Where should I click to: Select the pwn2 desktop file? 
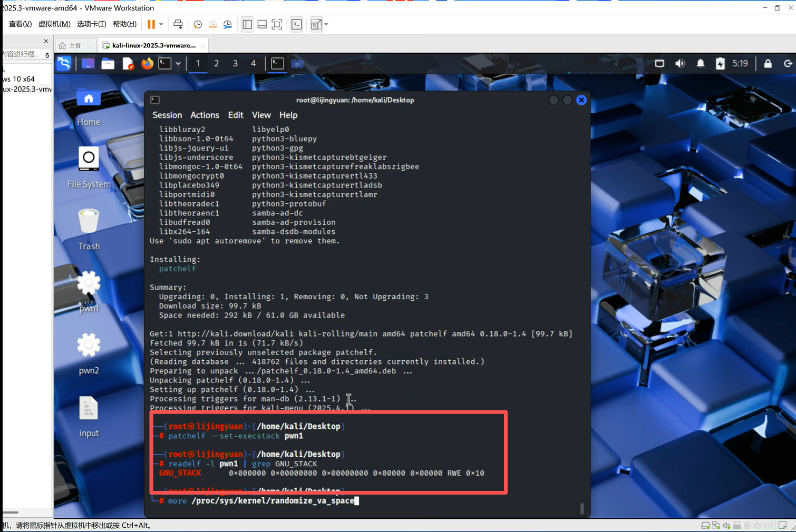pyautogui.click(x=89, y=354)
